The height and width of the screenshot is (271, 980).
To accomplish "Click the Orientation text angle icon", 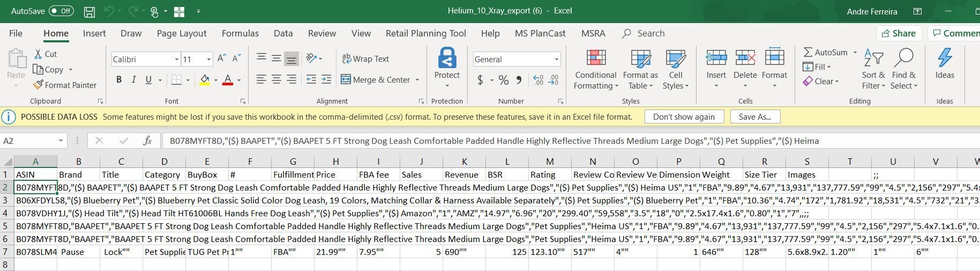I will pos(311,58).
